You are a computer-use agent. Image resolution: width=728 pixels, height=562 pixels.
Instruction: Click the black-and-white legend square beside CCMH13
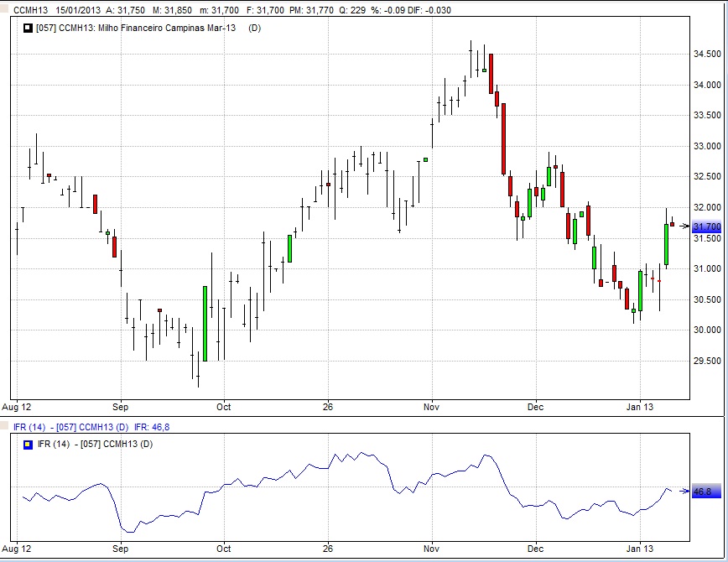click(28, 29)
